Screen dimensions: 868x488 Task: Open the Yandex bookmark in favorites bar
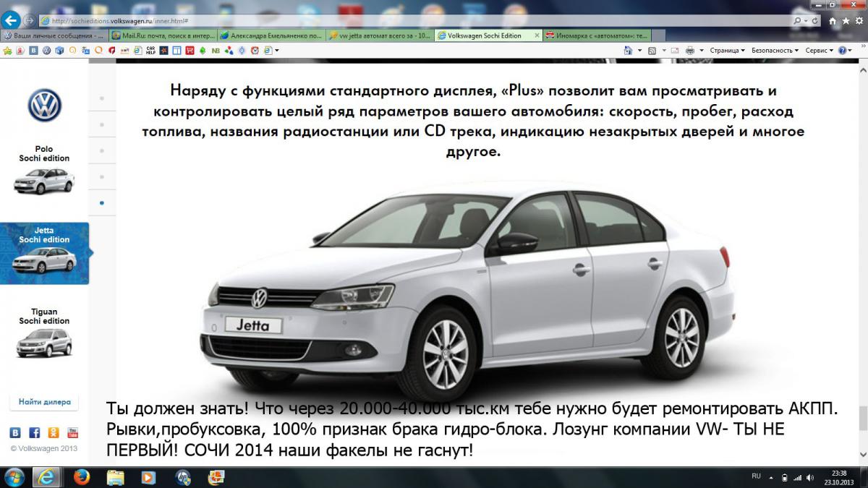click(x=21, y=51)
